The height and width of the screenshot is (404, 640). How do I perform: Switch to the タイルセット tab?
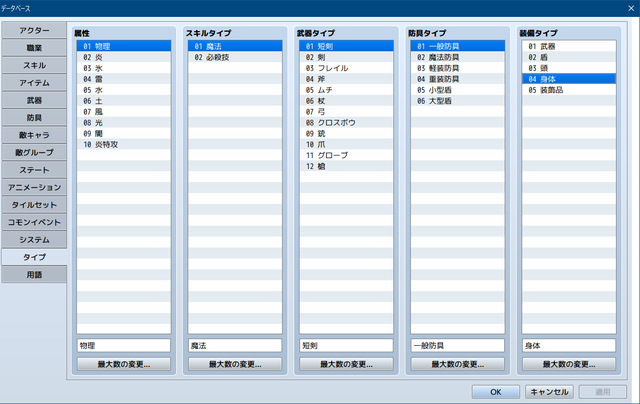pyautogui.click(x=34, y=205)
